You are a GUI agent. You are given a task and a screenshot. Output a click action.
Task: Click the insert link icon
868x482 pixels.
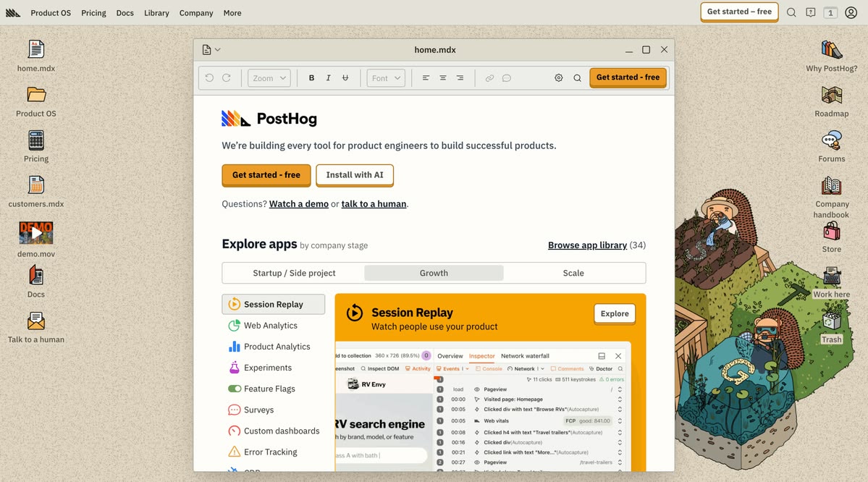point(489,78)
